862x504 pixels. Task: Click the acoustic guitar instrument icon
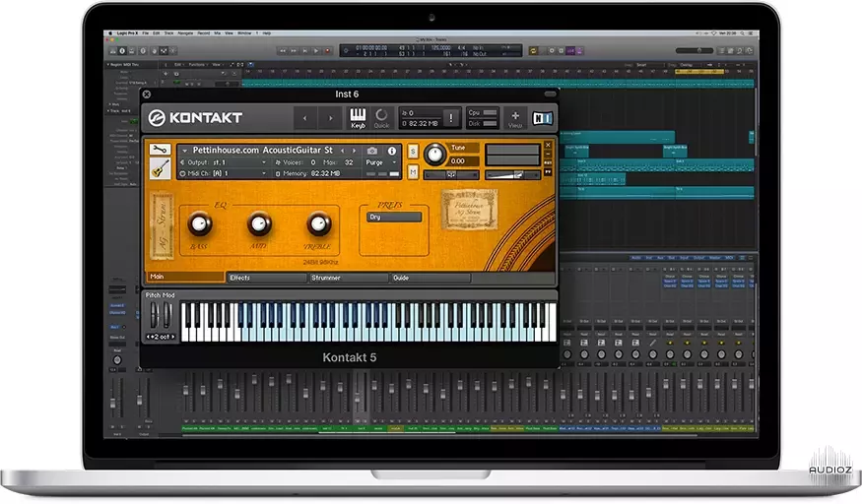[159, 170]
